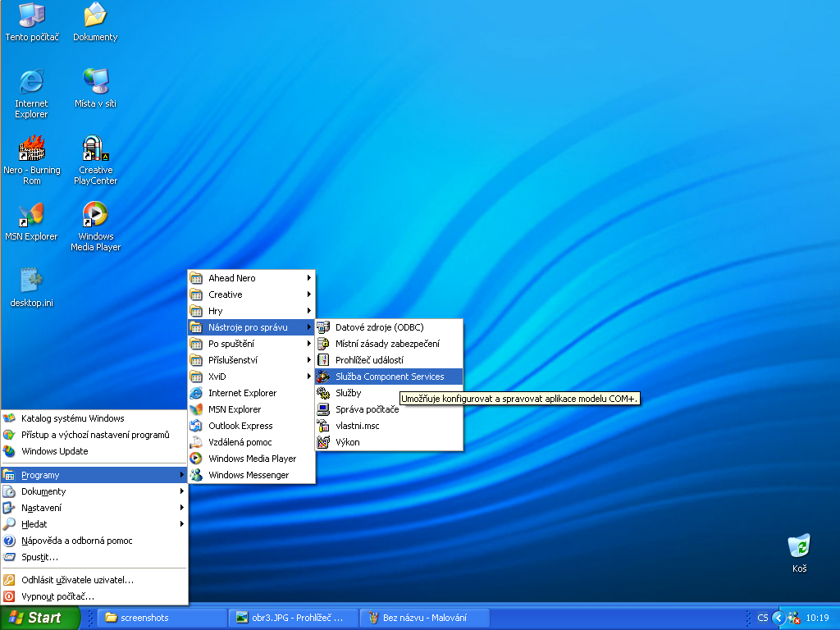Viewport: 840px width, 630px height.
Task: Open Windows Update from Start menu
Action: (x=94, y=451)
